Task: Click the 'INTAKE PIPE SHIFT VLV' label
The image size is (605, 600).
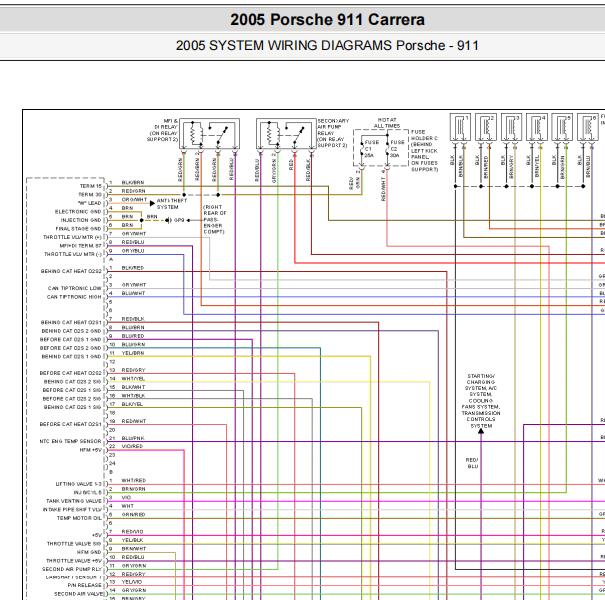Action: click(x=72, y=509)
